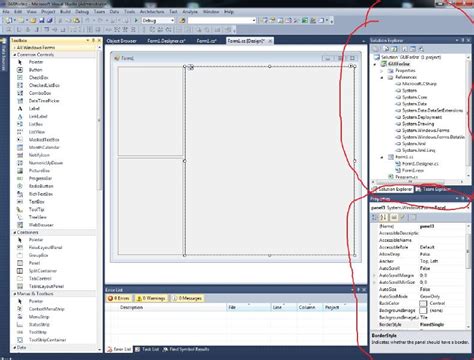Open the Find Symbol Results tab

(x=186, y=349)
